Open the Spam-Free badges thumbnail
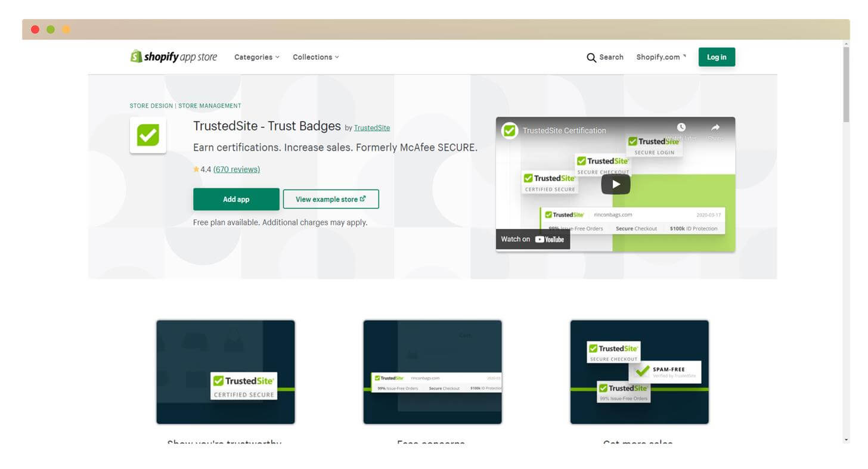The image size is (868, 469). pos(639,372)
